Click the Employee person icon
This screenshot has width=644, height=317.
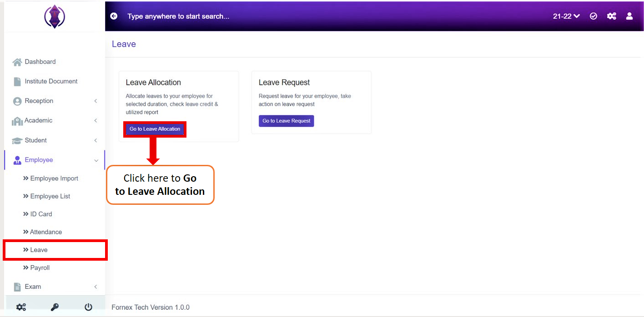(17, 160)
